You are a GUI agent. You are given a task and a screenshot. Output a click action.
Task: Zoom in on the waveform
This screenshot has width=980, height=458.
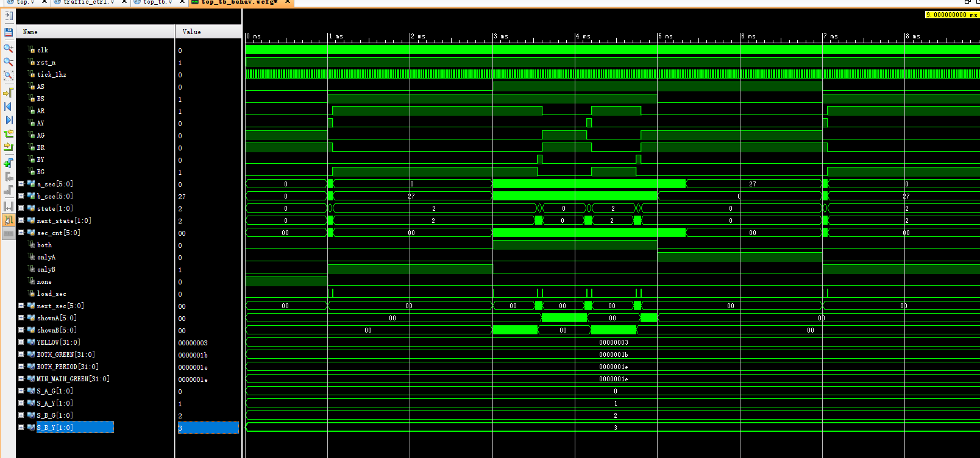tap(9, 48)
